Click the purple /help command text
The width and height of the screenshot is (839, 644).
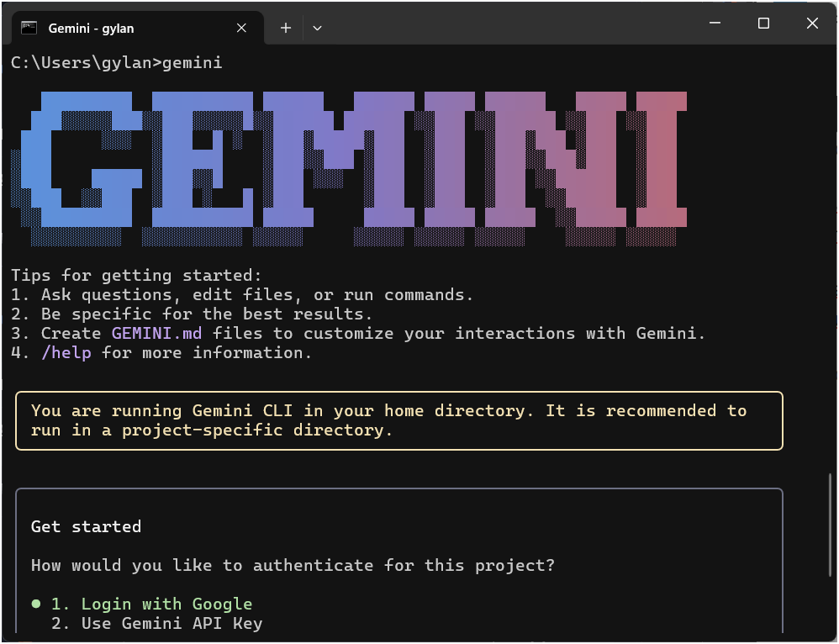pos(66,353)
